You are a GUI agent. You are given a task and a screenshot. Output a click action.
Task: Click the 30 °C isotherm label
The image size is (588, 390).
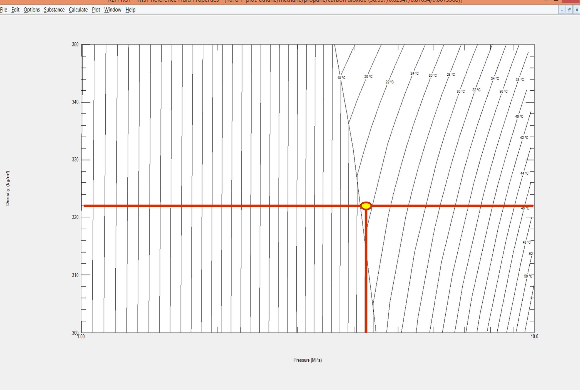[461, 91]
